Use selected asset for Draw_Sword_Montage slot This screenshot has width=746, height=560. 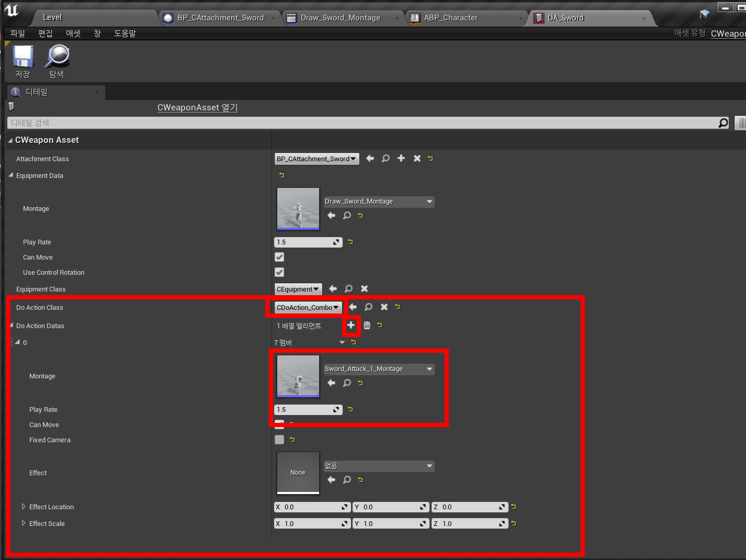331,215
